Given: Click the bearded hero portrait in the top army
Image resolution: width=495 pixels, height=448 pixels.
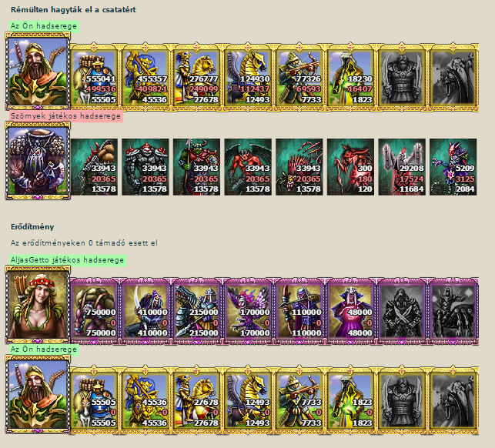Looking at the screenshot, I should tap(38, 71).
